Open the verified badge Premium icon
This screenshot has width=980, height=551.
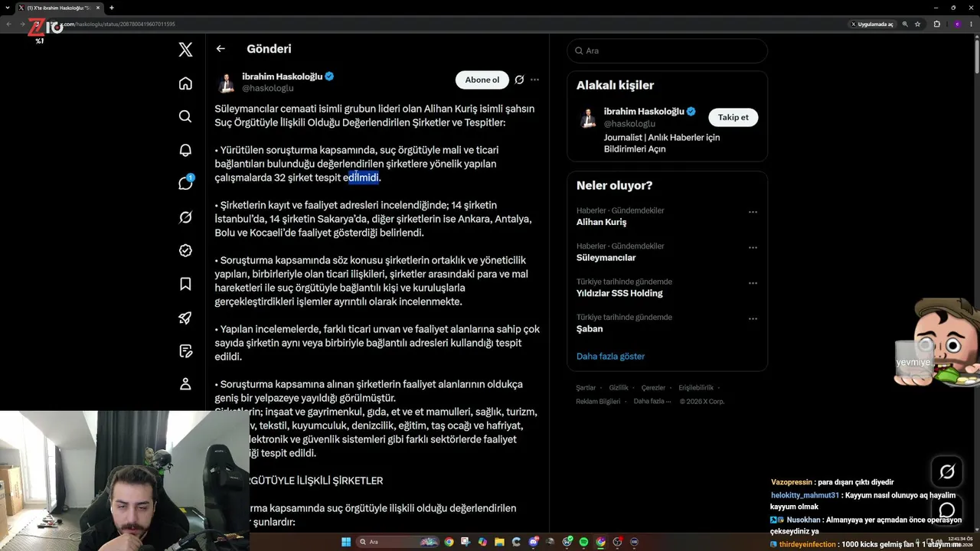[185, 250]
